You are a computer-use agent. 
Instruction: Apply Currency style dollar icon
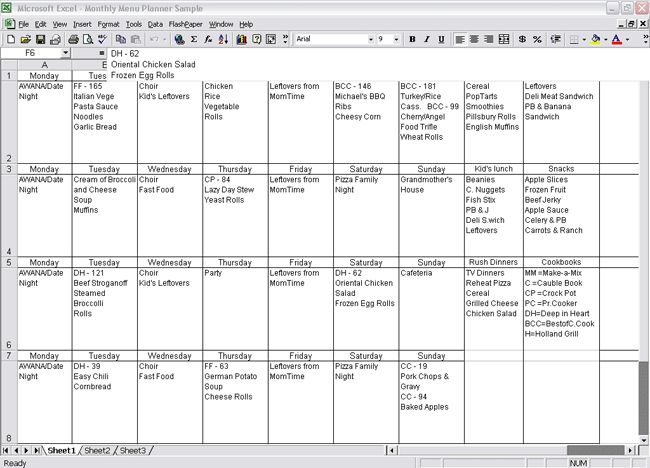(522, 39)
